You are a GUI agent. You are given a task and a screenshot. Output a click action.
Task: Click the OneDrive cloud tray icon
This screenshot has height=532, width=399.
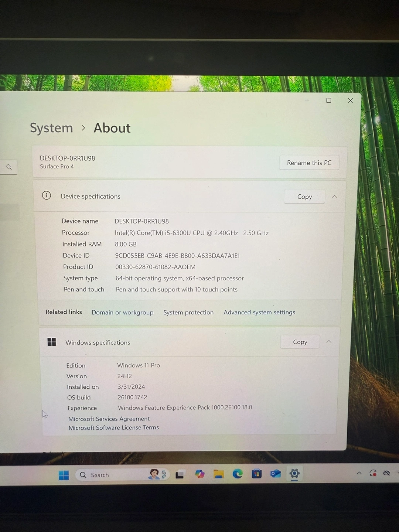387,473
